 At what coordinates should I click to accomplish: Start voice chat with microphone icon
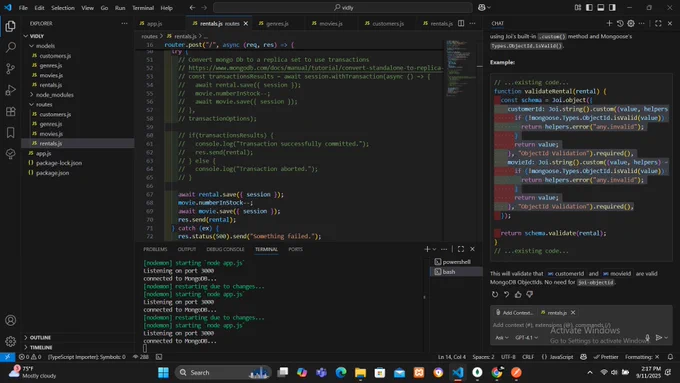[x=647, y=337]
